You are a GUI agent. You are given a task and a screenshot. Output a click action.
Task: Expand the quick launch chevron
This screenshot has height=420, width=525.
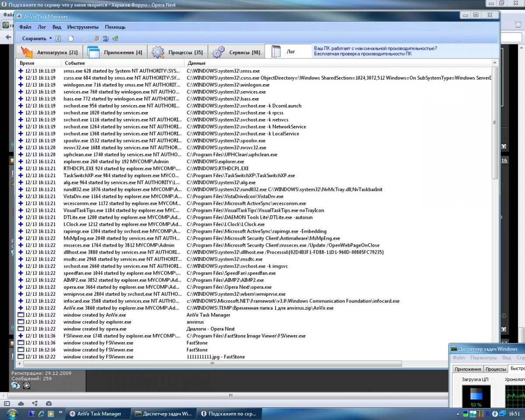coord(60,412)
